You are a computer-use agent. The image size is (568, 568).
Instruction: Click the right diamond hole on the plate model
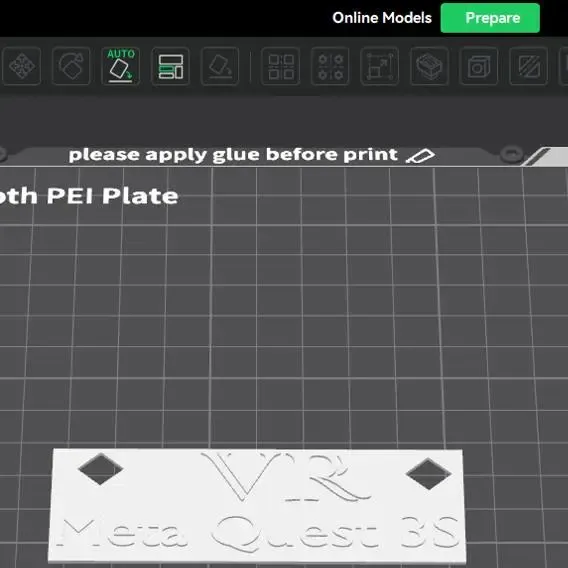coord(429,473)
